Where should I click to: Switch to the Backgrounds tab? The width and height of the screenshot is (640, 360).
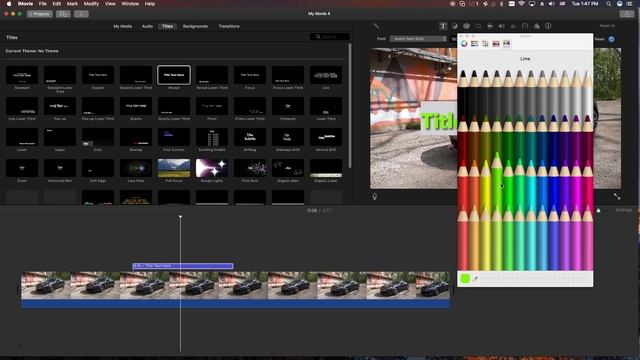pos(195,26)
